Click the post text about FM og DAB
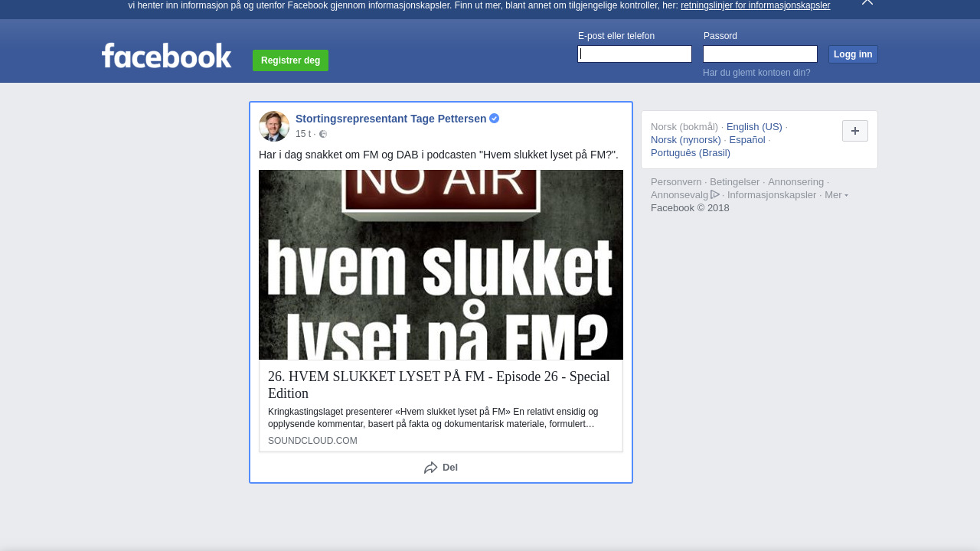 coord(439,155)
